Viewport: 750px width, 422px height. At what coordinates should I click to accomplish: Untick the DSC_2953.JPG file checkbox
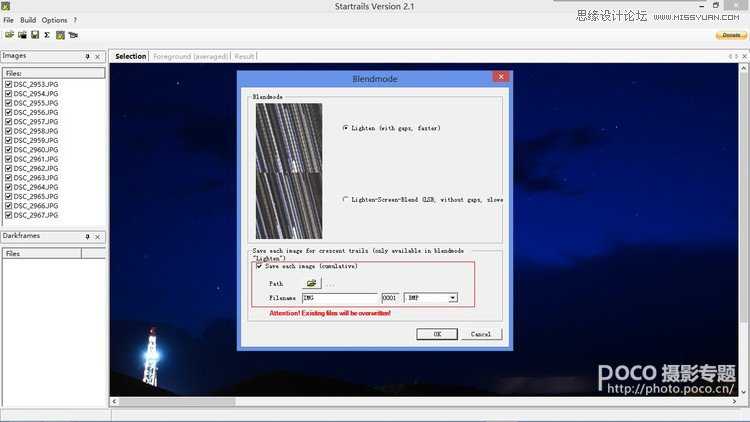coord(8,85)
